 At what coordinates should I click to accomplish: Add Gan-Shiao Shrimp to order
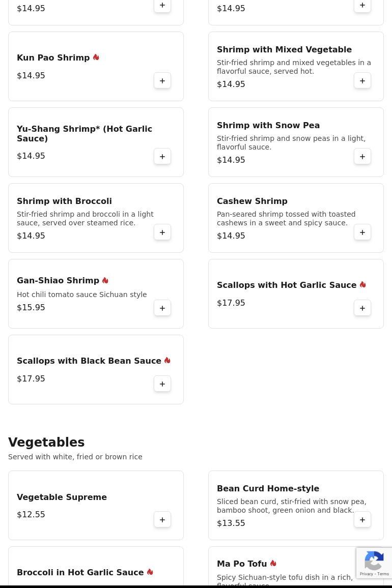[x=162, y=308]
